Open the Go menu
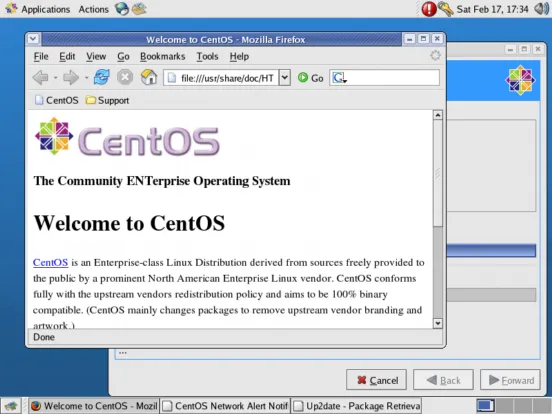The image size is (552, 414). 123,57
